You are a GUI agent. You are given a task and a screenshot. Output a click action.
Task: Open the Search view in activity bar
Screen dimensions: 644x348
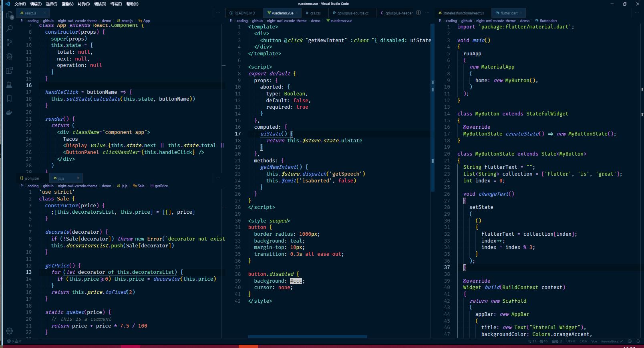click(x=10, y=29)
